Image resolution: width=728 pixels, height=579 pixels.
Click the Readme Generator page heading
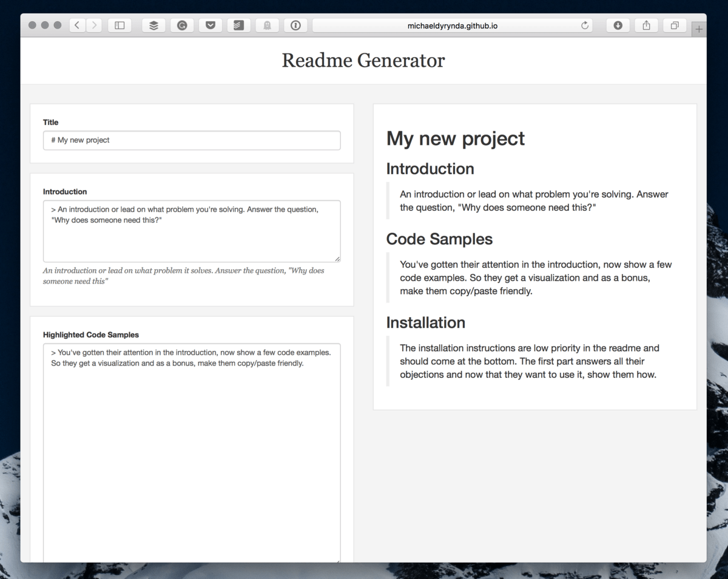tap(363, 61)
